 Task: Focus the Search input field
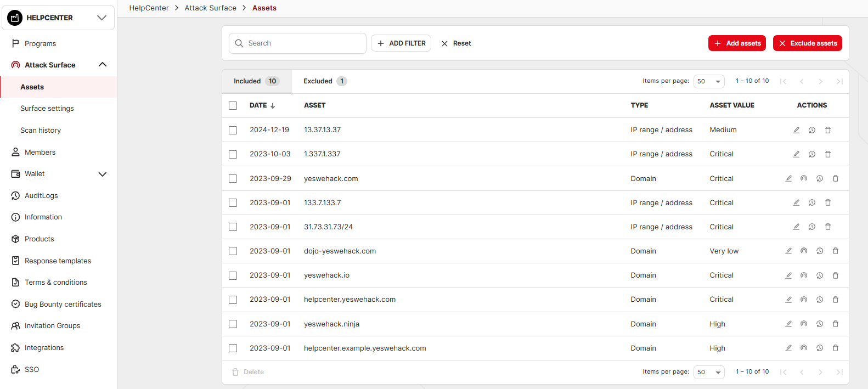(x=297, y=43)
